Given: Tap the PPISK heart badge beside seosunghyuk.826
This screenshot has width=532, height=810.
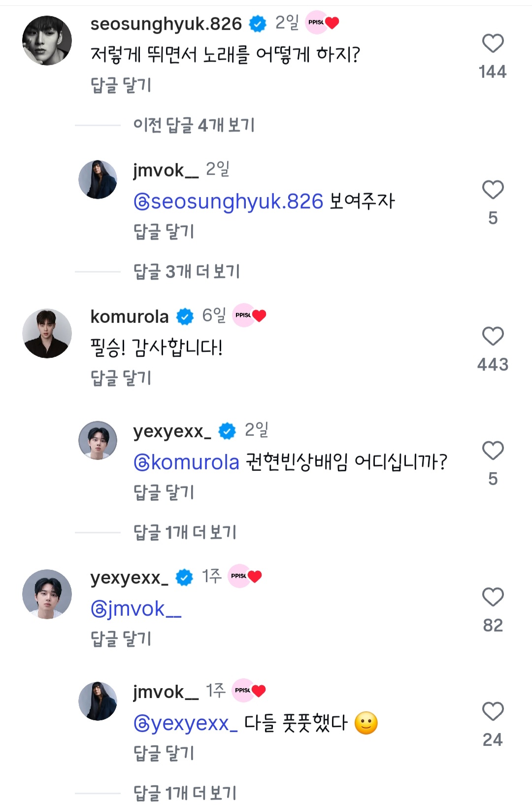Looking at the screenshot, I should point(323,23).
